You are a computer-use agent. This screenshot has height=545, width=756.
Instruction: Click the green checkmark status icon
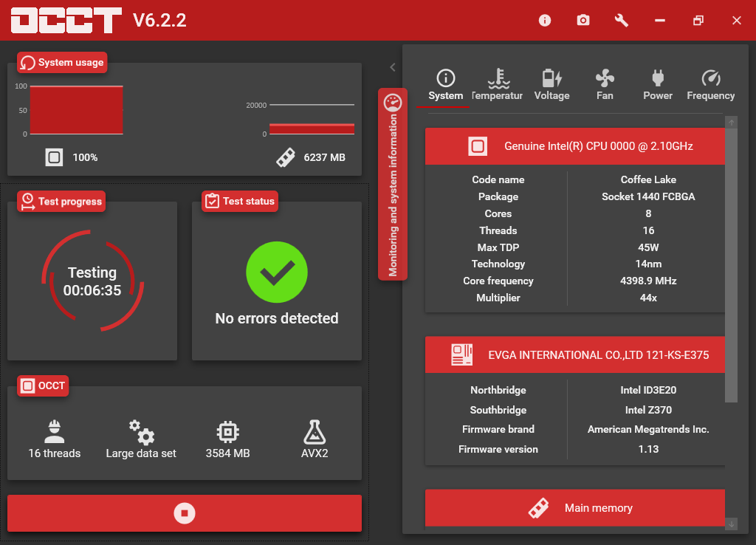277,272
